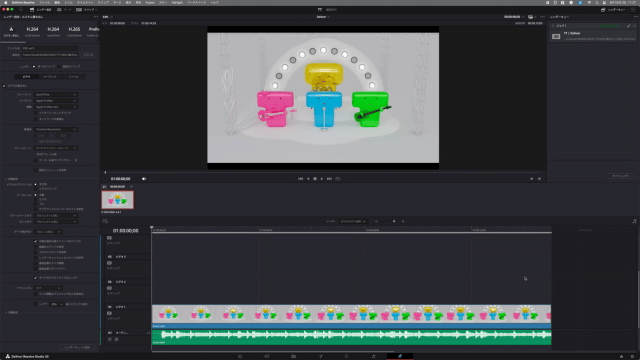640x360 pixels.
Task: Toggle lock on Video 3 track
Action: coord(109,263)
